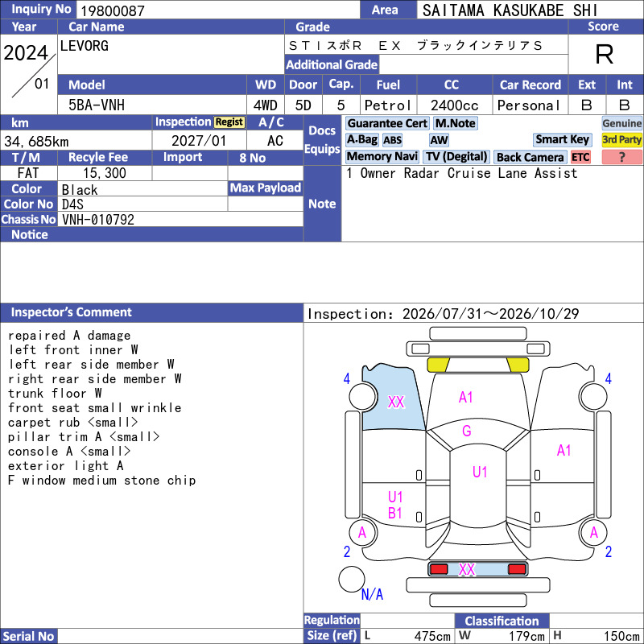Click the Serial No field

[180, 636]
